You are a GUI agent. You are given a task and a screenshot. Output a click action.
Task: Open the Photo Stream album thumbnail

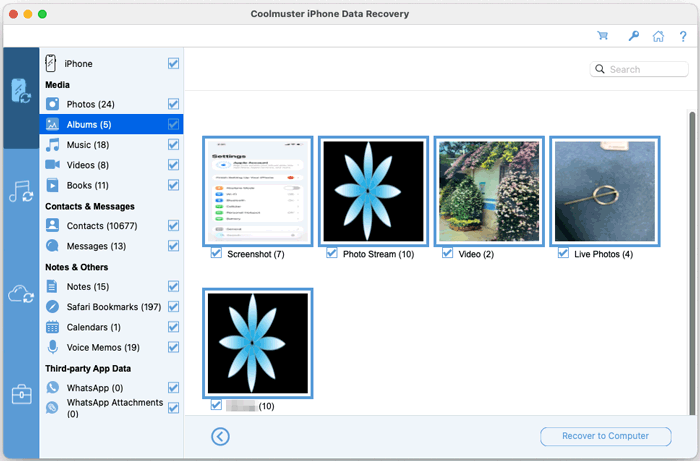click(373, 191)
